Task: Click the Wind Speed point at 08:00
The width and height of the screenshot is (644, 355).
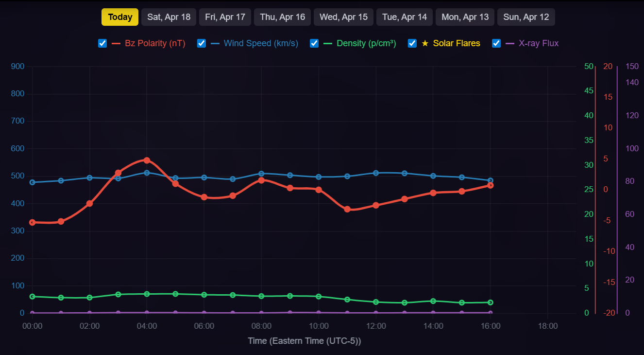Action: pyautogui.click(x=261, y=173)
